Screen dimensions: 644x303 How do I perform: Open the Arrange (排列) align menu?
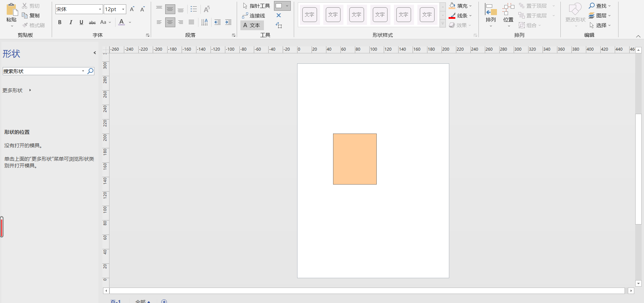tap(491, 15)
